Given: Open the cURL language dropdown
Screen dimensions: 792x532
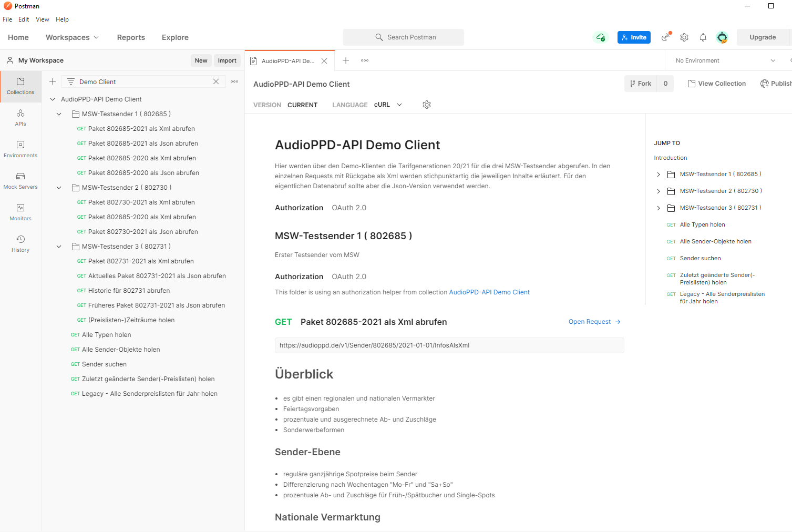Looking at the screenshot, I should point(388,105).
